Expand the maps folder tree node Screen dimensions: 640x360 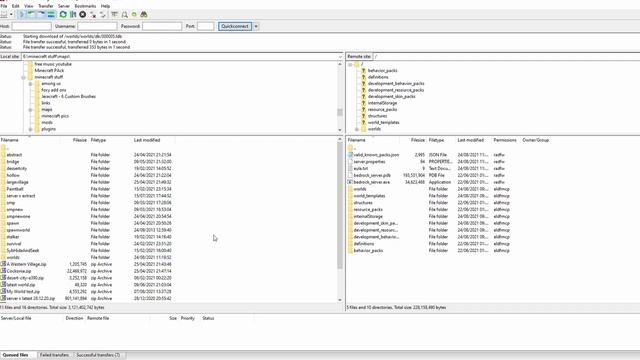(x=30, y=110)
